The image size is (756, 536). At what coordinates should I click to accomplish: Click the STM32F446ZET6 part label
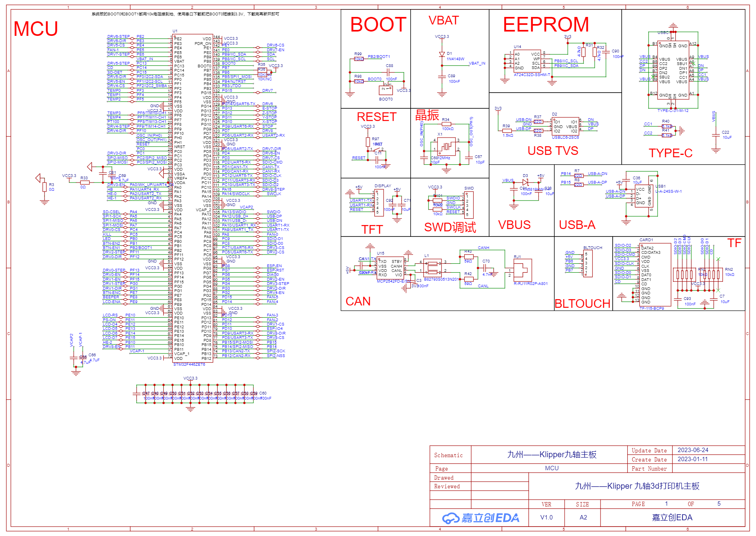[189, 365]
